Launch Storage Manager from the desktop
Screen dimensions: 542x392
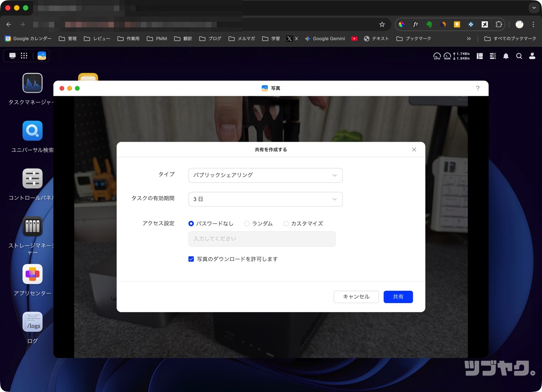coord(33,226)
